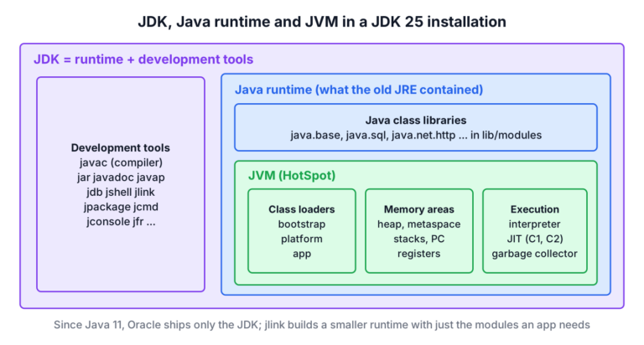
Task: Select the 'jdb jshell jlink' line
Action: 121,192
